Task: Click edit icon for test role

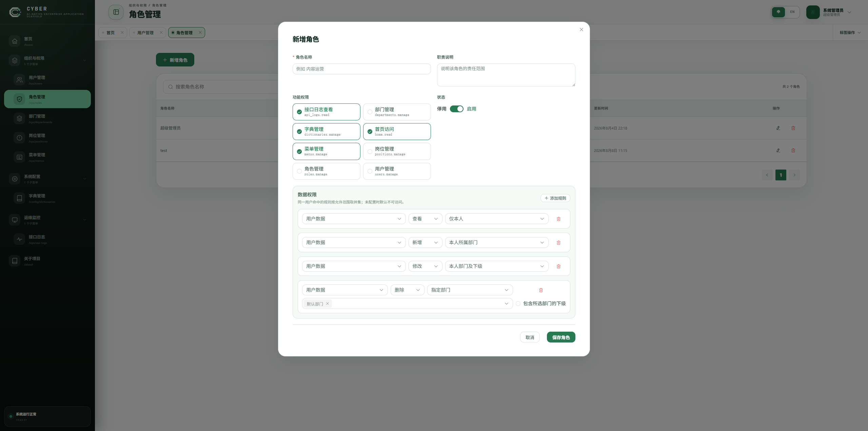Action: [778, 150]
